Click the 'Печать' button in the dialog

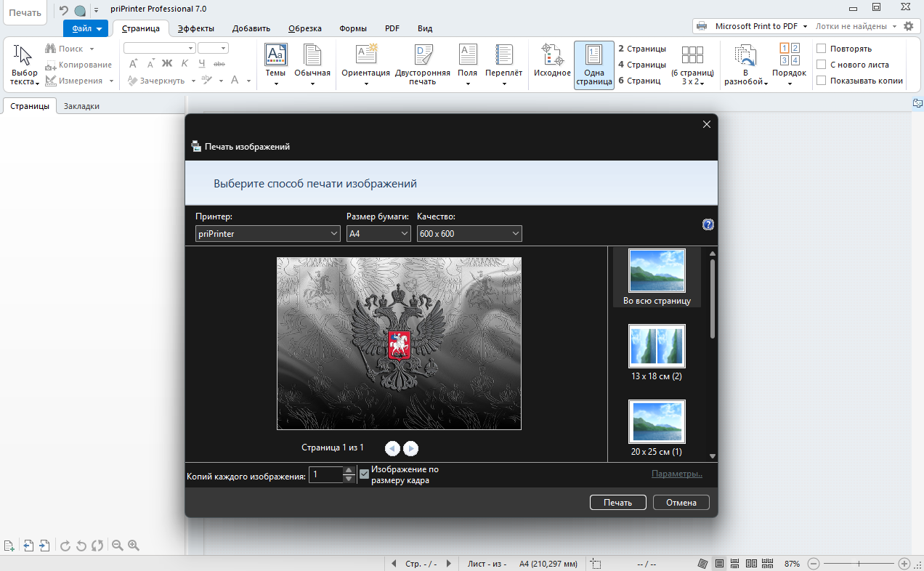tap(617, 503)
